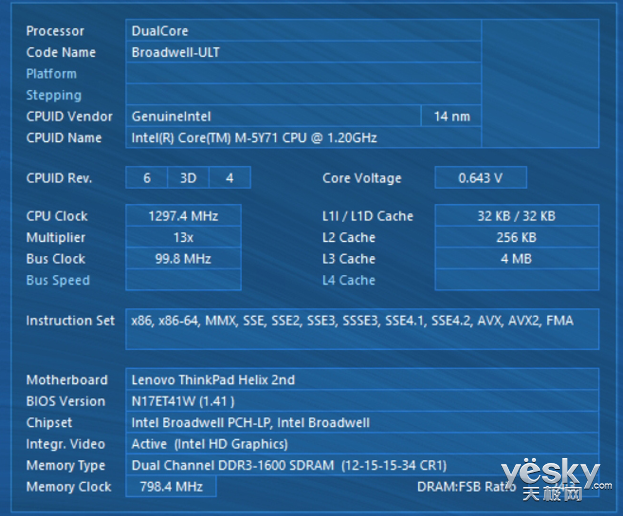
Task: Click the "CPUID Vendor" label
Action: [69, 117]
